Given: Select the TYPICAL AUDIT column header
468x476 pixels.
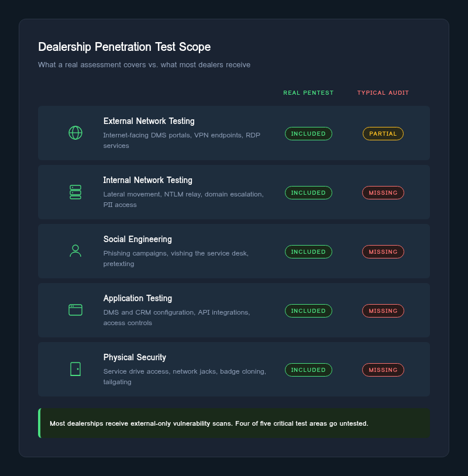Looking at the screenshot, I should tap(383, 92).
